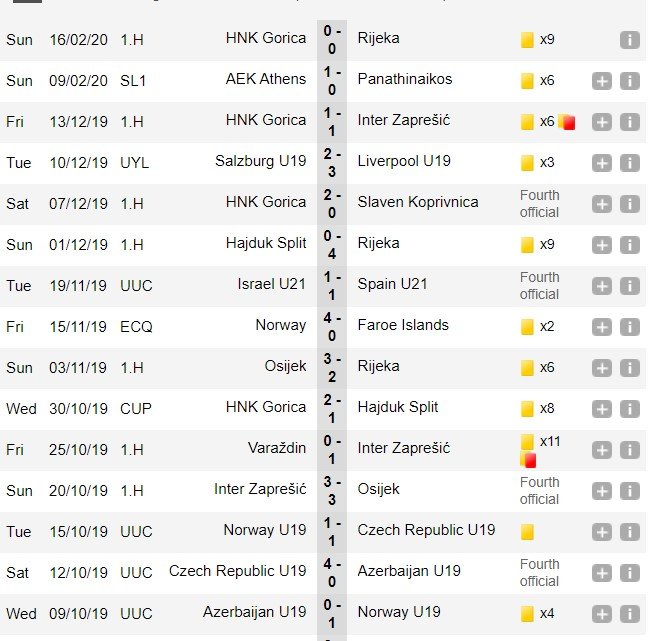
Task: Click yellow card icon on Norway U19 vs Czech row
Action: pos(527,532)
